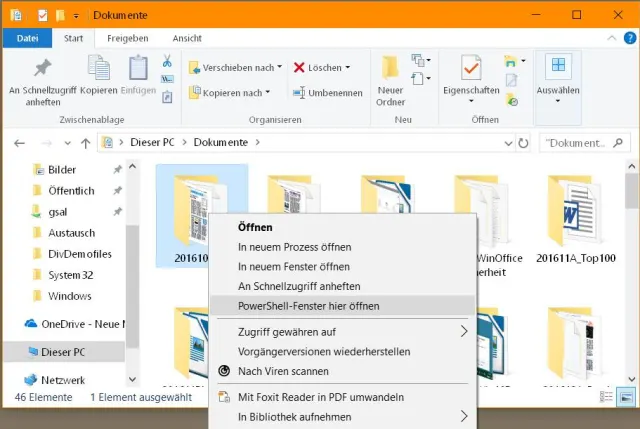
Task: Expand the Kopieren nach dropdown
Action: click(268, 92)
